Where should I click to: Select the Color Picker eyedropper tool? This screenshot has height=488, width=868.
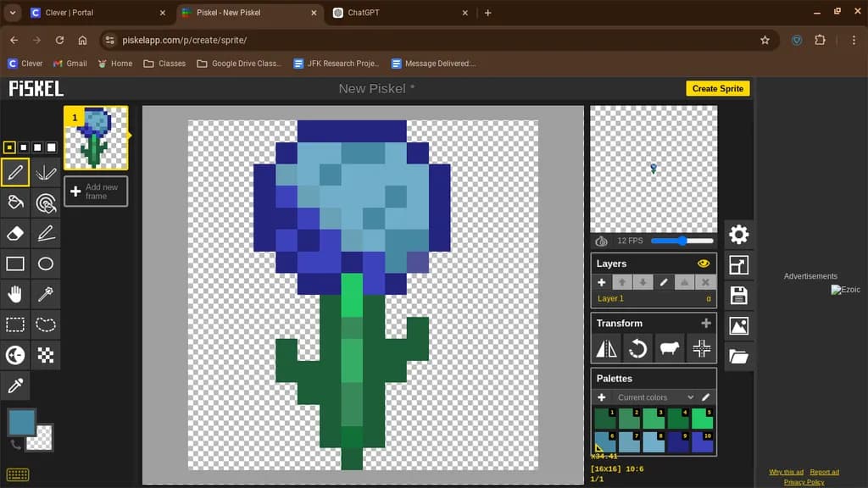coord(15,385)
